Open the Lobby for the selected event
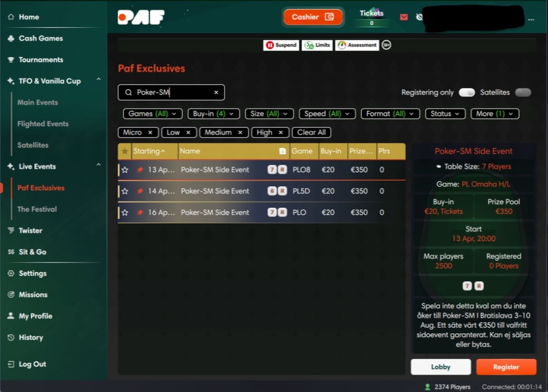 pos(440,367)
